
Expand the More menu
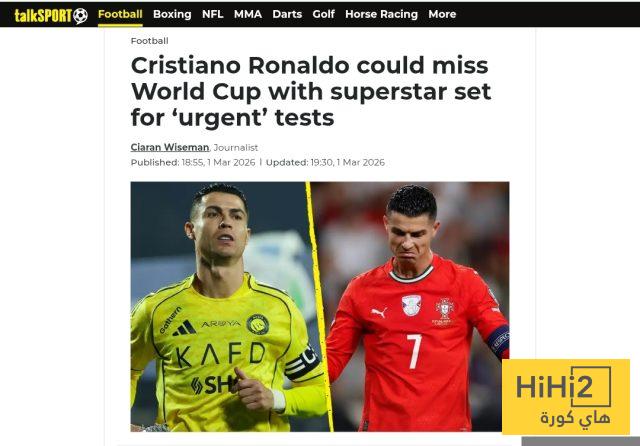[x=442, y=14]
